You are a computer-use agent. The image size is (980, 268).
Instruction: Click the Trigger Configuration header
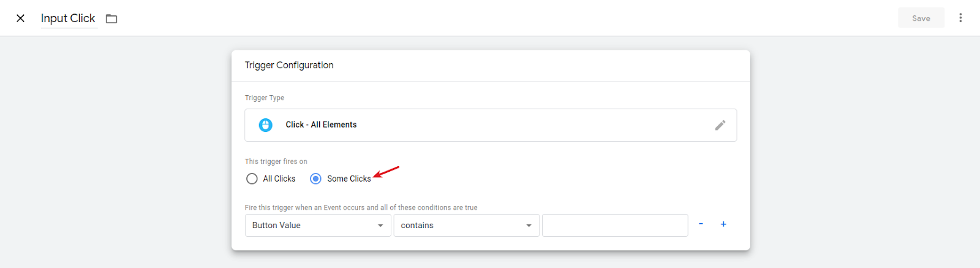289,65
